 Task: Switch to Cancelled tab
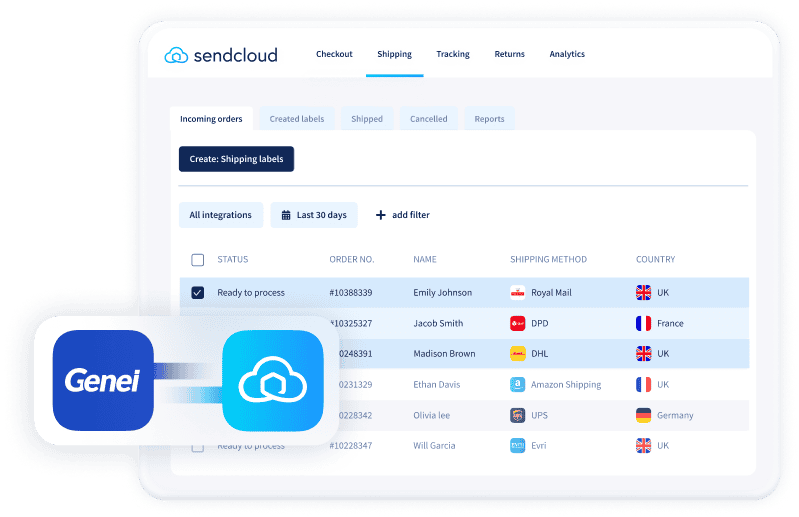click(429, 119)
